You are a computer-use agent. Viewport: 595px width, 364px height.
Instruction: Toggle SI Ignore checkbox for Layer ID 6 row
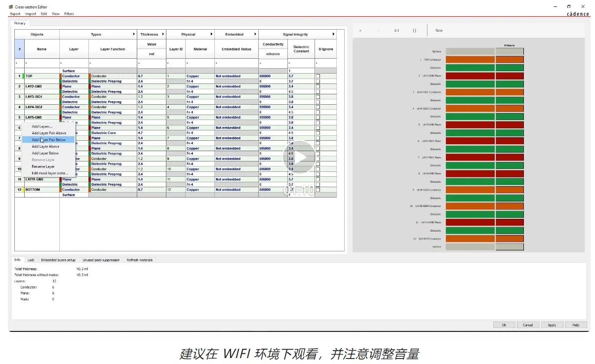tap(317, 128)
